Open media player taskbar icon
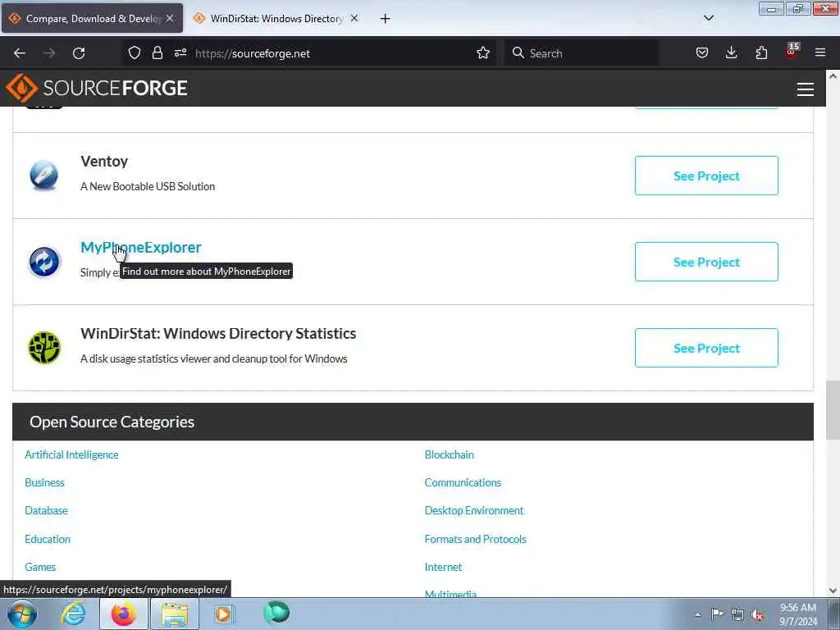Screen dimensions: 840x630 [x=223, y=614]
